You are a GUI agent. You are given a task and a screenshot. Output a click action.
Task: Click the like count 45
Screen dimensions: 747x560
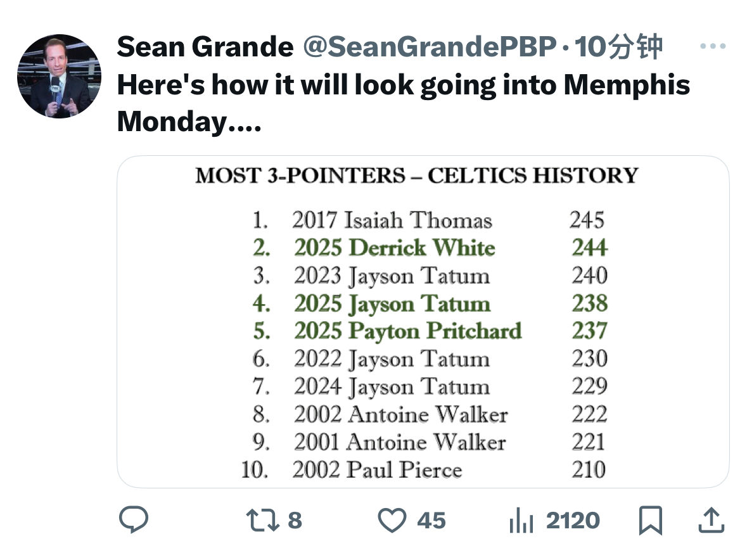pyautogui.click(x=431, y=520)
